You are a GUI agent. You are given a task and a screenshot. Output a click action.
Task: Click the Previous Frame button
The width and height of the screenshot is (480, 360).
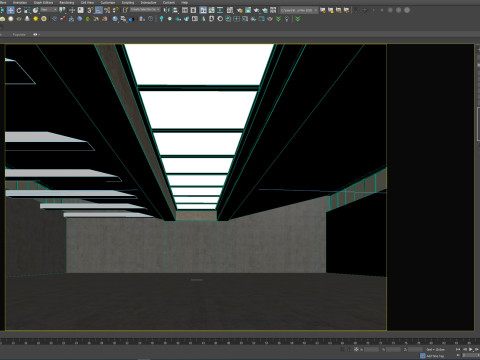click(465, 350)
